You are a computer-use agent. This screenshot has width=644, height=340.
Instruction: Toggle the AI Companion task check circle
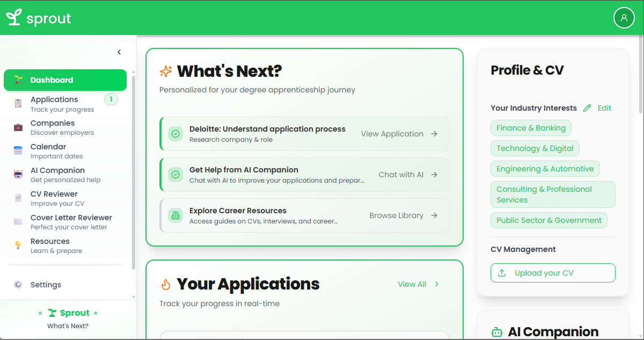[175, 175]
